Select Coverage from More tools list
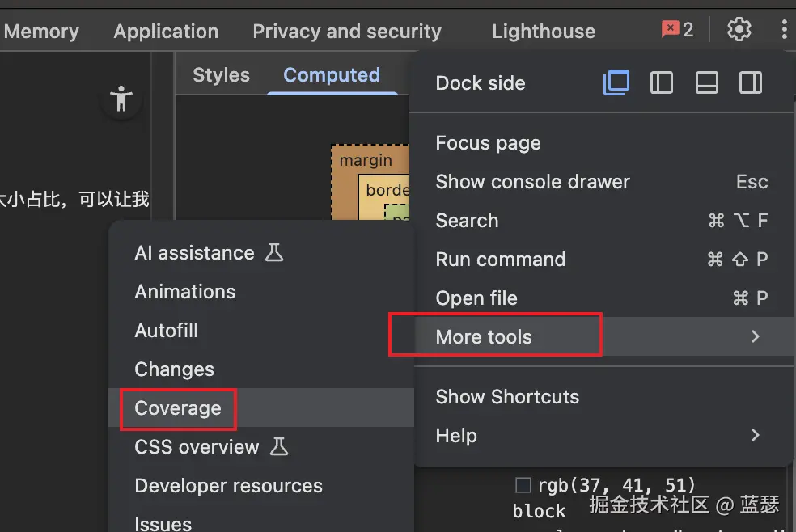The image size is (796, 532). [178, 408]
